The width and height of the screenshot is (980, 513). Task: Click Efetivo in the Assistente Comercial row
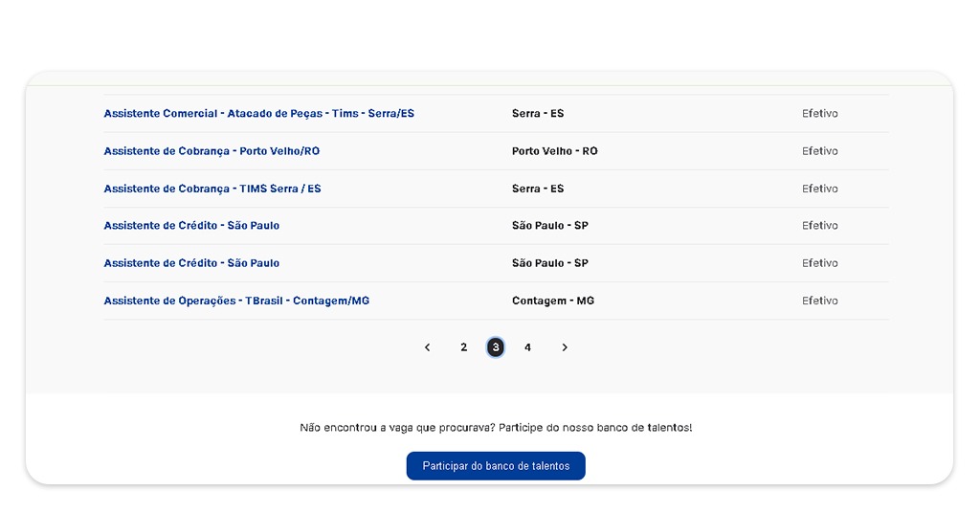tap(820, 114)
